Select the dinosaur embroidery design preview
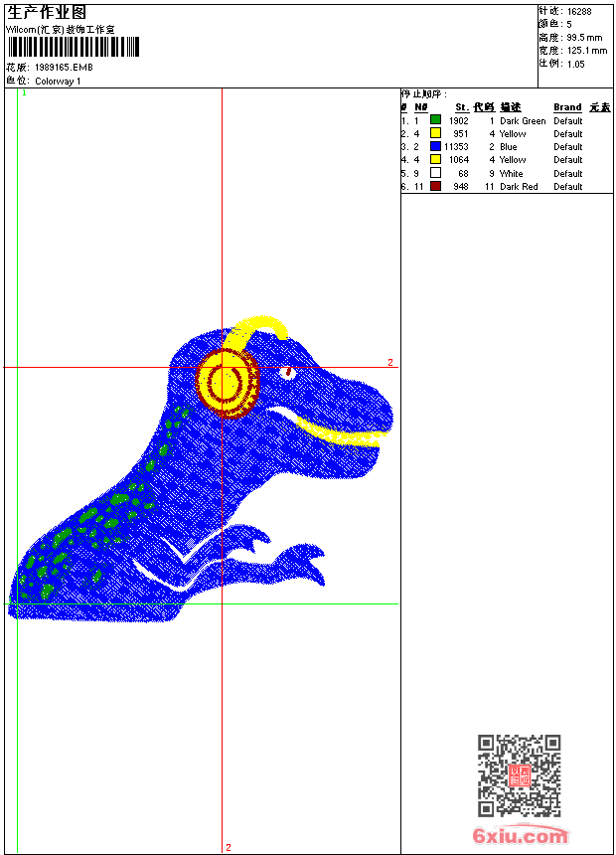The height and width of the screenshot is (855, 616). point(201,469)
